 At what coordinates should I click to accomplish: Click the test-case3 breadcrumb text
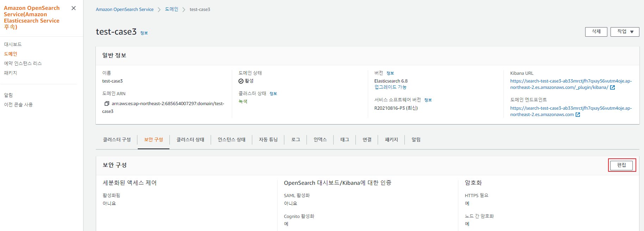click(200, 10)
